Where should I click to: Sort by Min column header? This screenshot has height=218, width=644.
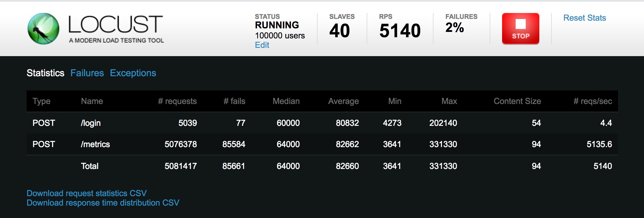click(394, 101)
